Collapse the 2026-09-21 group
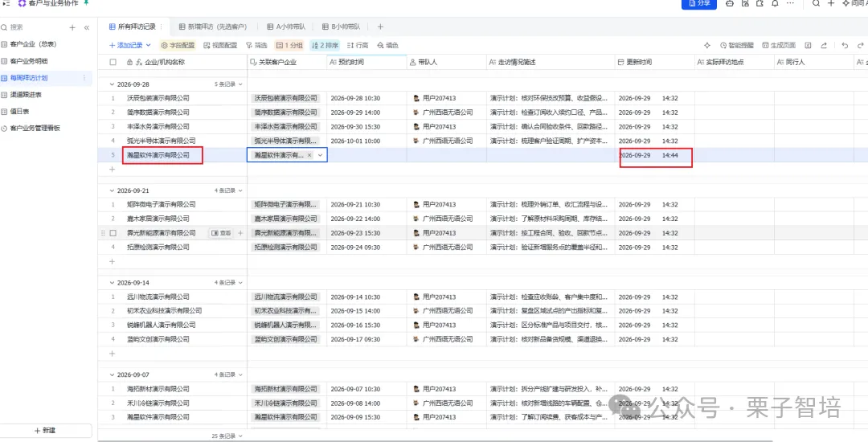The height and width of the screenshot is (442, 868). (112, 190)
